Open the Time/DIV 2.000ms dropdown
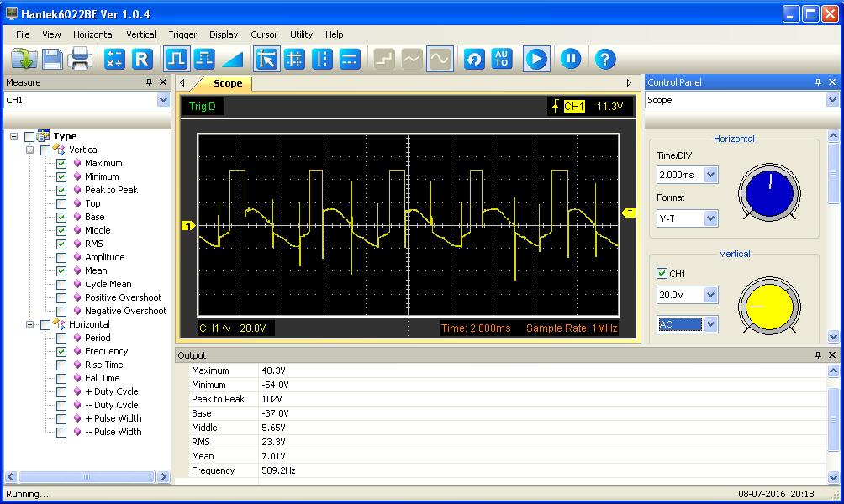This screenshot has width=844, height=504. (711, 175)
